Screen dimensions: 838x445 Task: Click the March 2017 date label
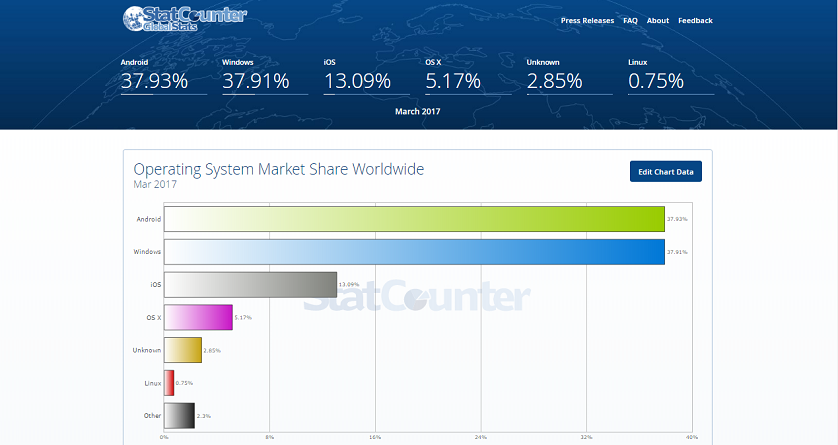tap(418, 112)
